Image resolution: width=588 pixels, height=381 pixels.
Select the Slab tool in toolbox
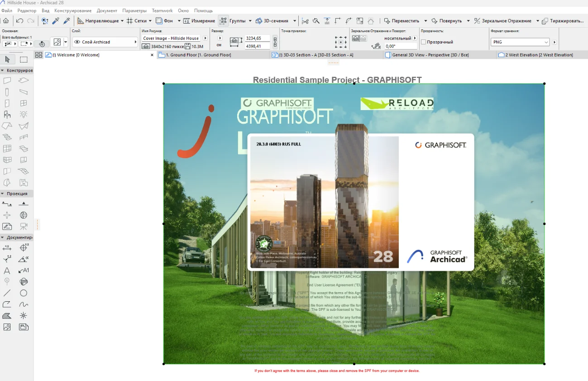click(24, 81)
